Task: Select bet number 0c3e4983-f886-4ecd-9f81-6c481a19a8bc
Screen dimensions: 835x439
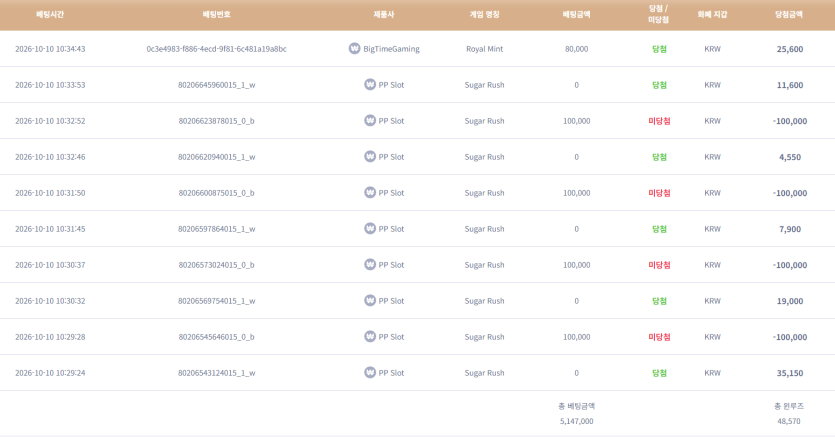Action: [217, 49]
